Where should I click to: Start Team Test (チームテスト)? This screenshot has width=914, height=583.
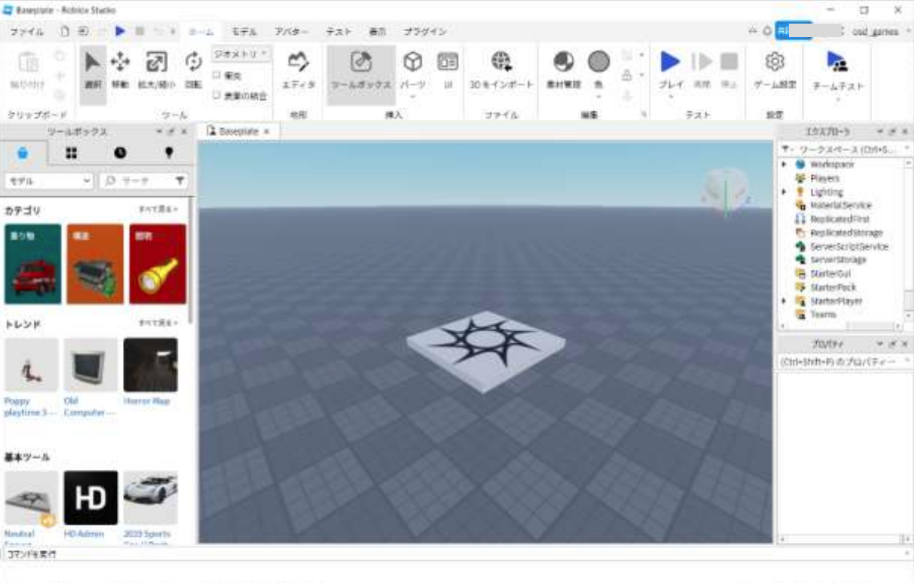838,71
